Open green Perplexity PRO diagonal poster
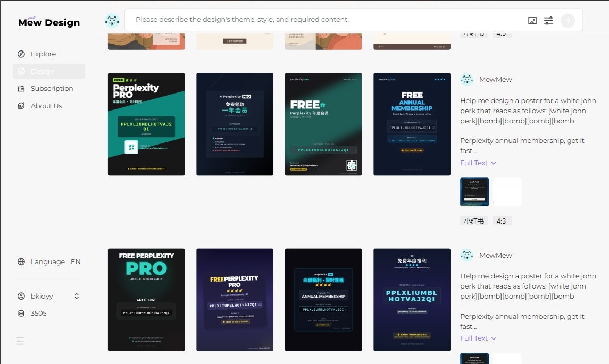This screenshot has width=609, height=364. [146, 124]
